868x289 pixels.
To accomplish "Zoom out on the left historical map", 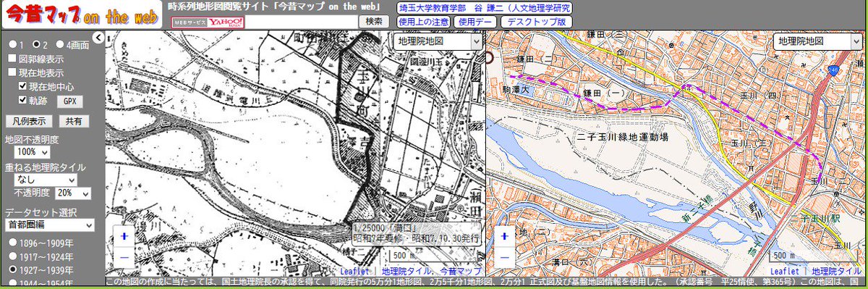I will (x=124, y=256).
